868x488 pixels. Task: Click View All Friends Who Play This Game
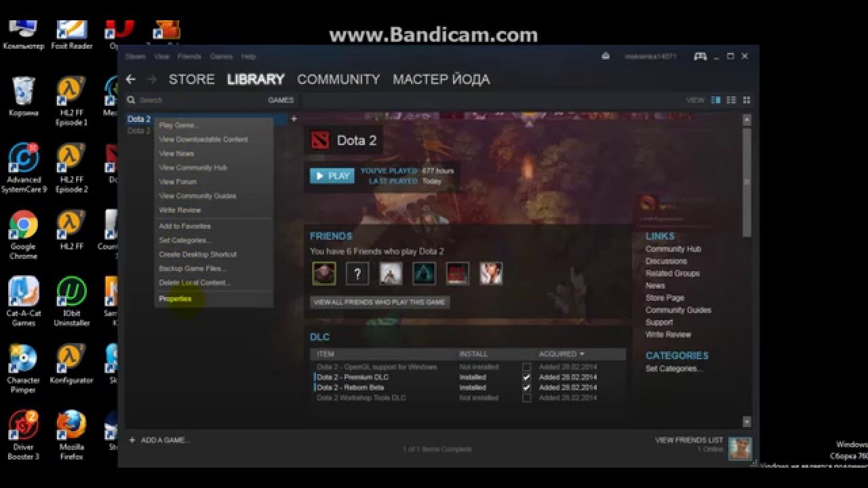[380, 302]
